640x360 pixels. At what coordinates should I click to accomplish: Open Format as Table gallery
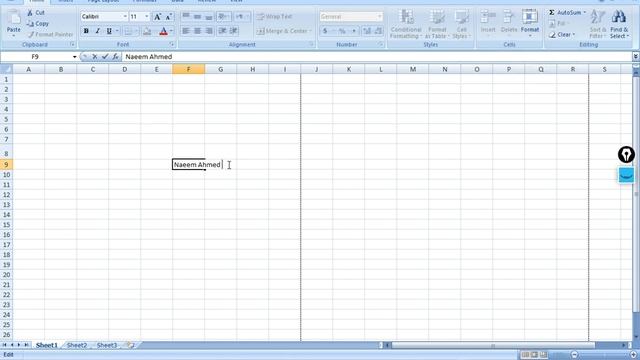[437, 24]
